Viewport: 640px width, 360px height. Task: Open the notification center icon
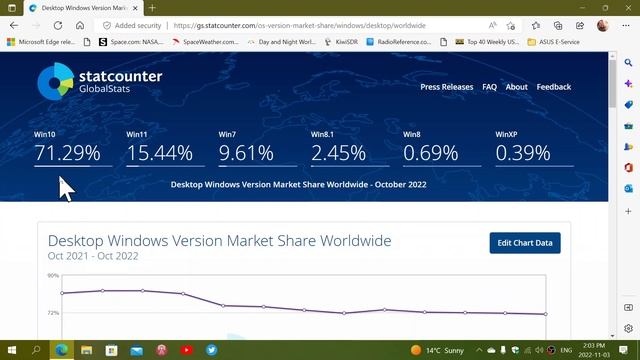(x=623, y=350)
